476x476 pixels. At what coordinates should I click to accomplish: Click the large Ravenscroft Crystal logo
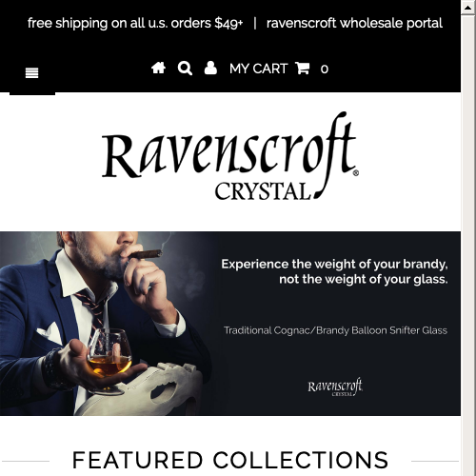(x=230, y=156)
